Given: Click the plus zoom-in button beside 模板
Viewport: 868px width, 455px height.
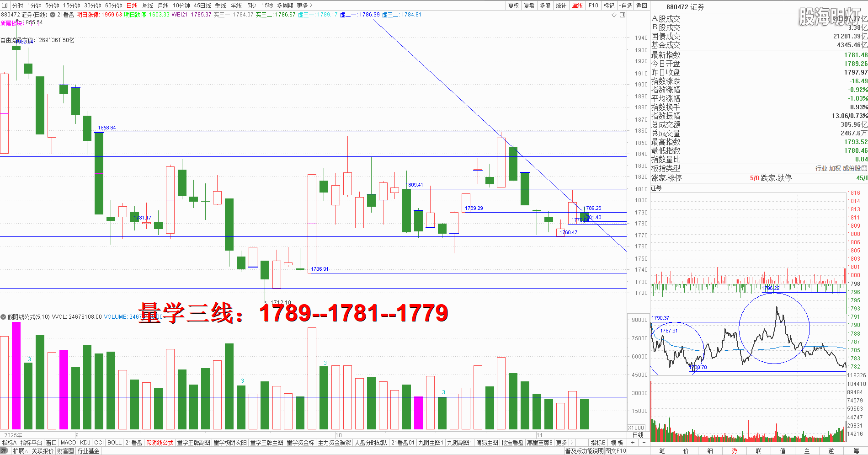Looking at the screenshot, I should coord(633,443).
